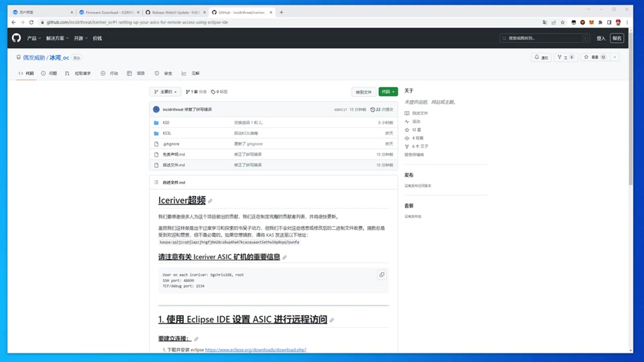Open 活动 activity link in sidebar
644x362 pixels.
413,121
